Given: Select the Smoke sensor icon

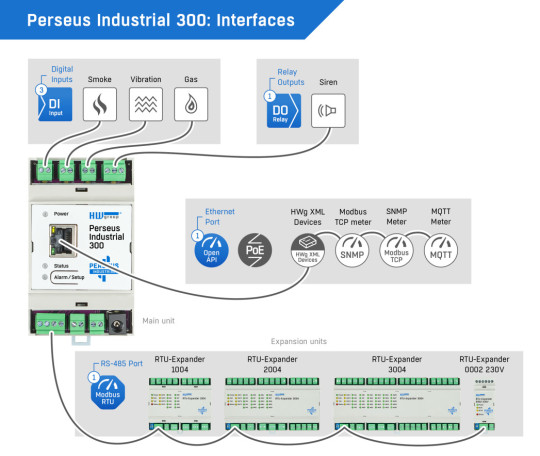Looking at the screenshot, I should tap(100, 104).
